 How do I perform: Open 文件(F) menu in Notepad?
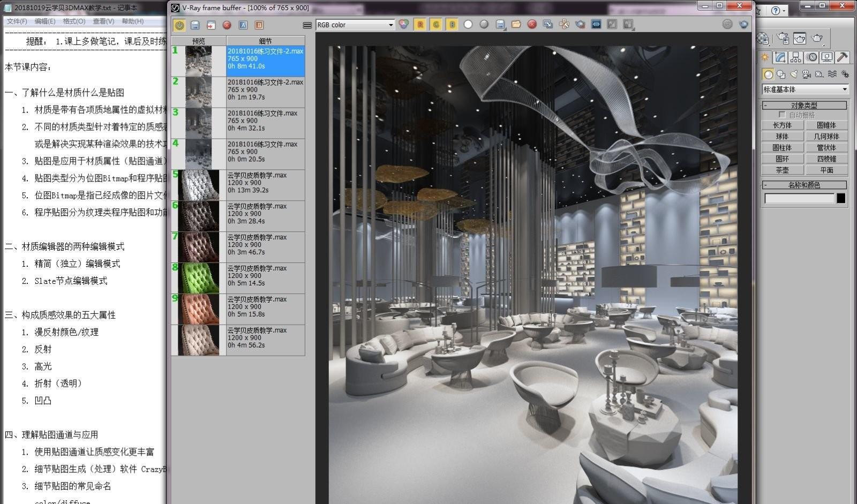(17, 21)
